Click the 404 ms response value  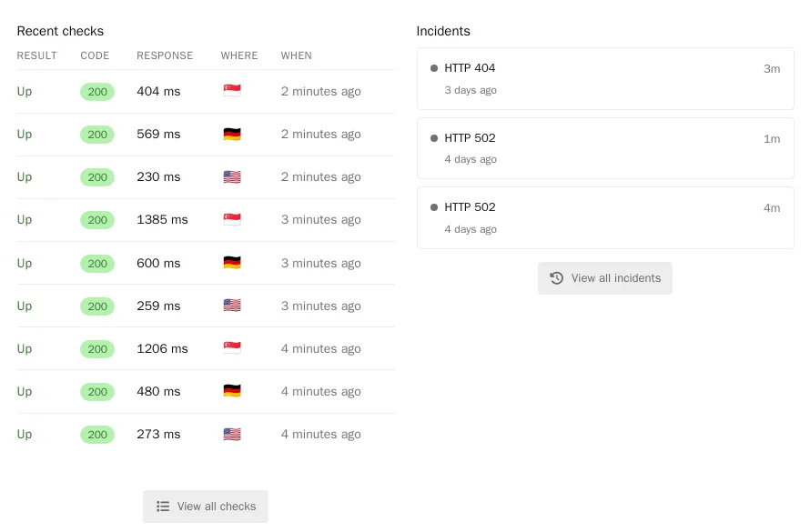tap(158, 91)
